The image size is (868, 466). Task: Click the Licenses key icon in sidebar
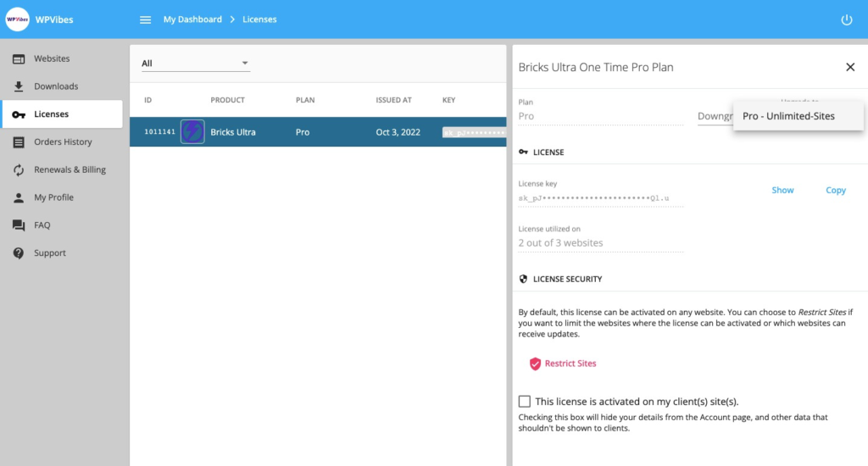19,114
